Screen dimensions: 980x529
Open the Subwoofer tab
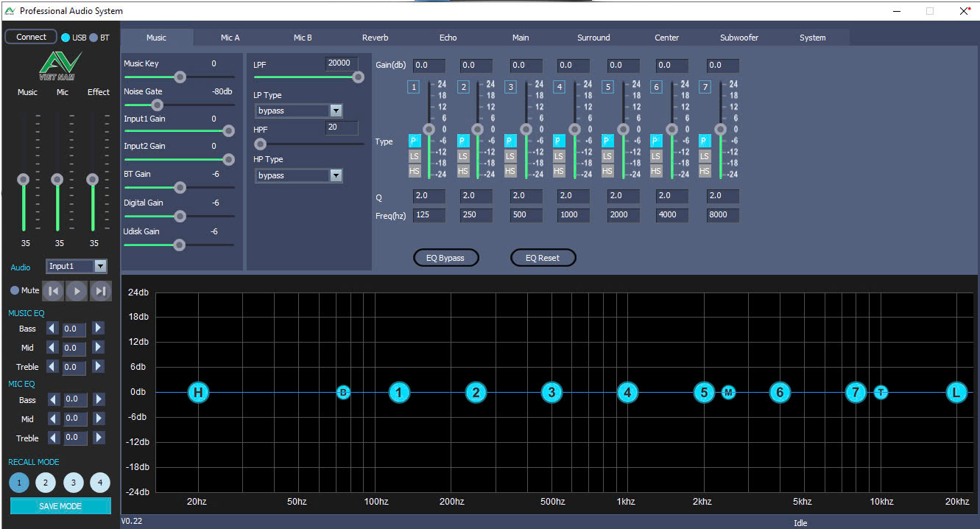(x=738, y=38)
